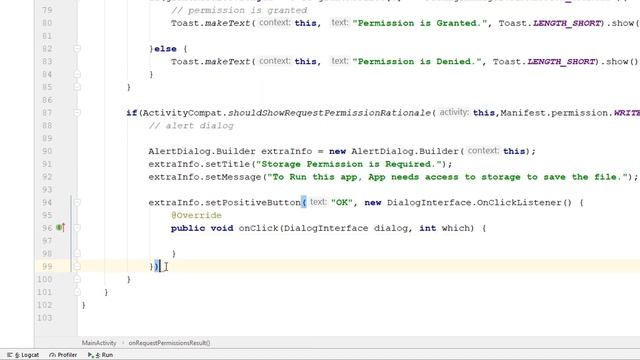Click fold marker on line 84
This screenshot has width=640, height=360.
(77, 74)
